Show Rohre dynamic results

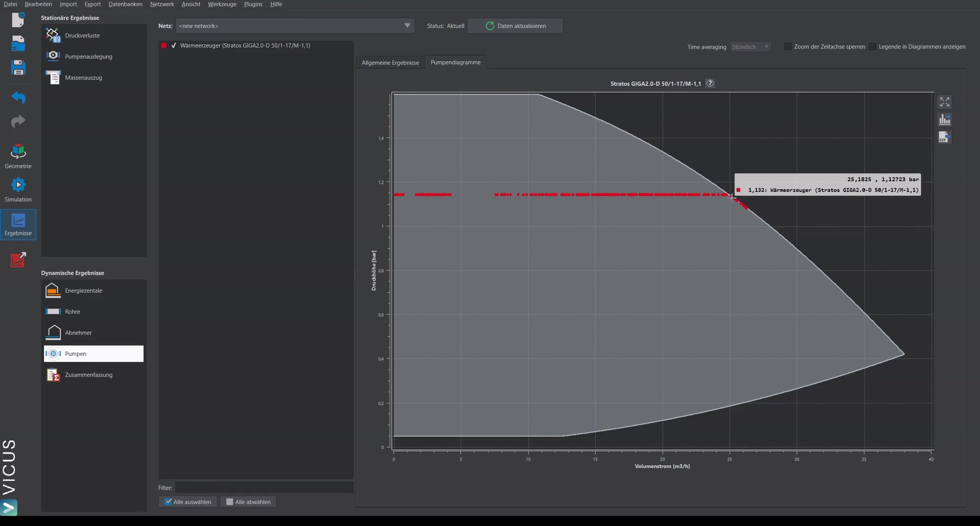pyautogui.click(x=94, y=312)
